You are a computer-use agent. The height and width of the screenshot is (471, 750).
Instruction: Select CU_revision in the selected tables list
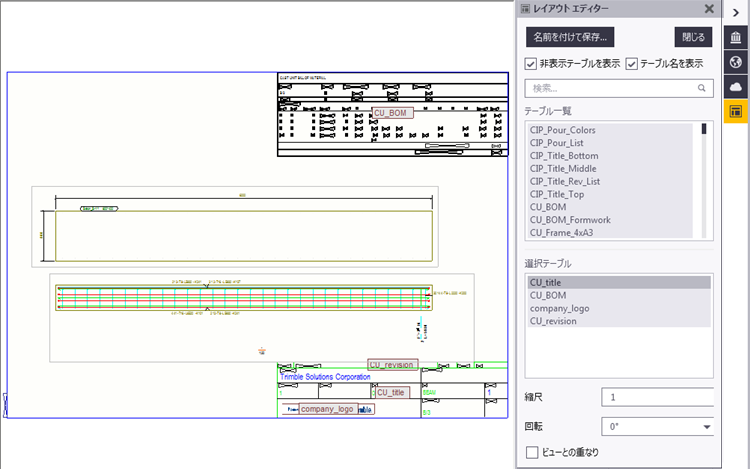[x=556, y=321]
